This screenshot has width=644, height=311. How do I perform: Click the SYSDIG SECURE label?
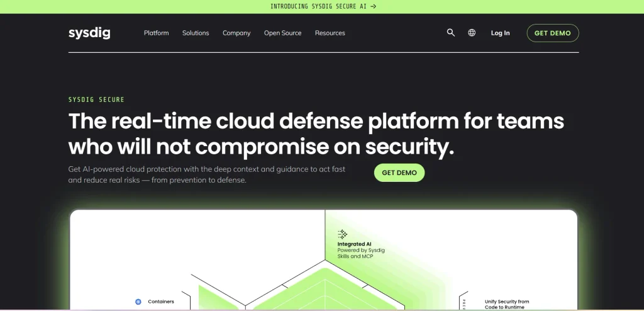tap(96, 99)
